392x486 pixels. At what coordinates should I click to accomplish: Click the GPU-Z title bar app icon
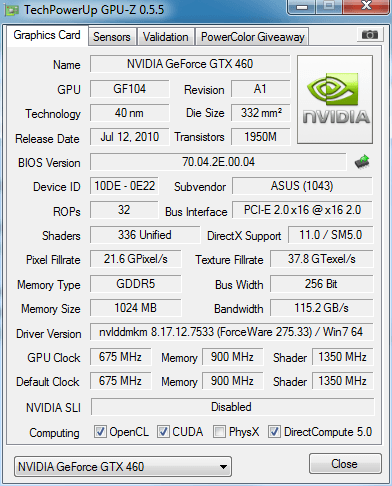click(x=11, y=10)
